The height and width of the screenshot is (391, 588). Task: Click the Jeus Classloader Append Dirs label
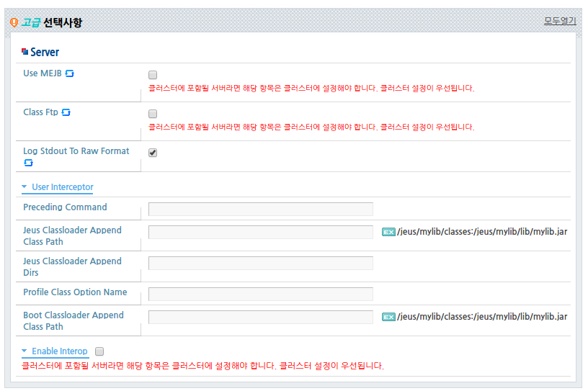point(72,267)
